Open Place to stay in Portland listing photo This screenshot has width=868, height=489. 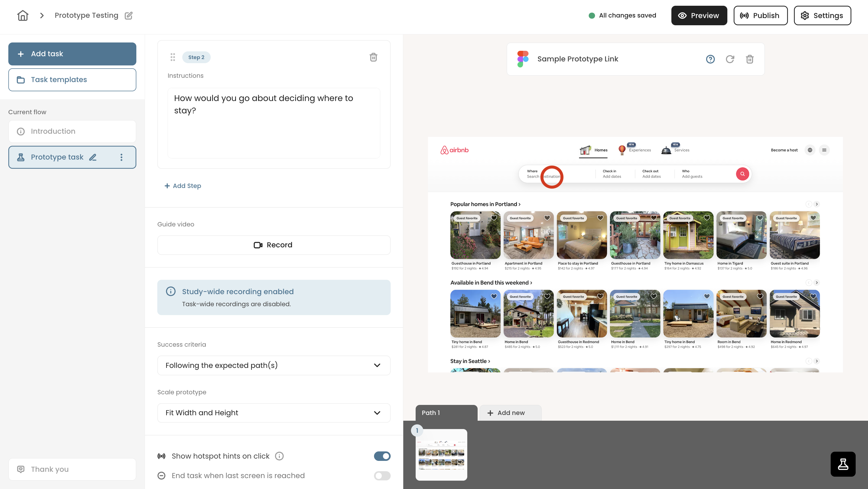[582, 235]
